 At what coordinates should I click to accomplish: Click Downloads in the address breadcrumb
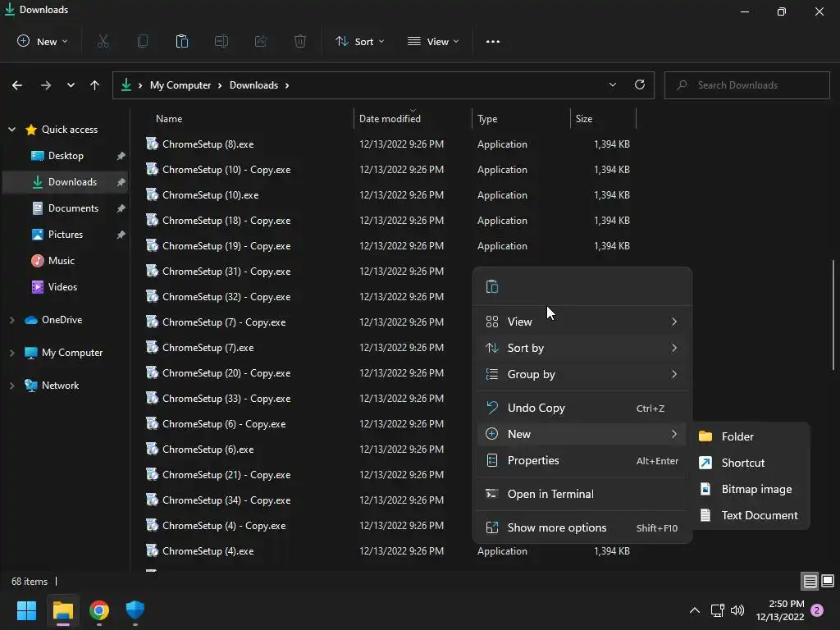click(254, 85)
